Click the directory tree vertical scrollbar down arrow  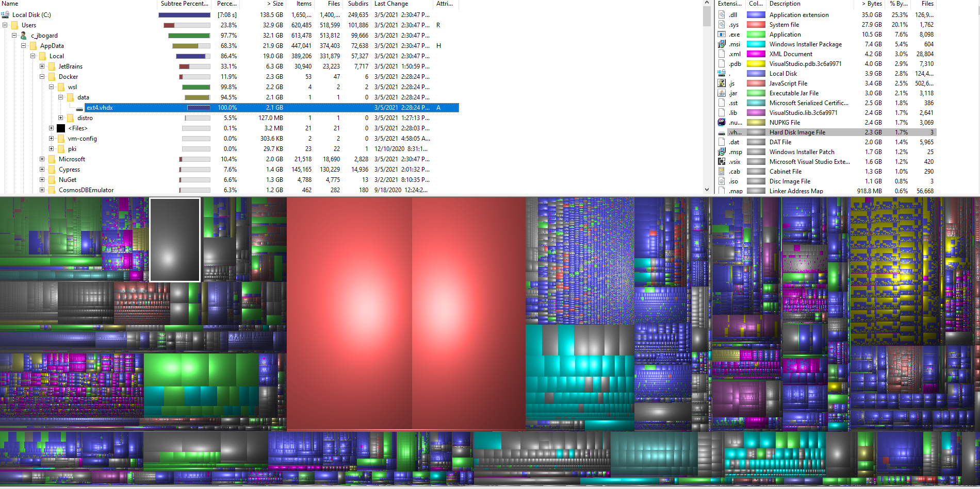coord(707,190)
